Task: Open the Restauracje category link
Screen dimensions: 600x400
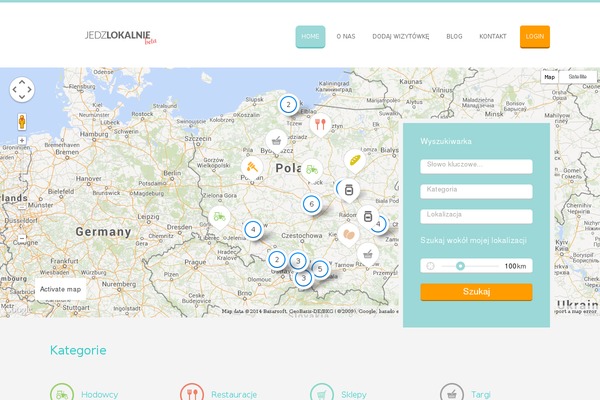Action: pyautogui.click(x=234, y=394)
